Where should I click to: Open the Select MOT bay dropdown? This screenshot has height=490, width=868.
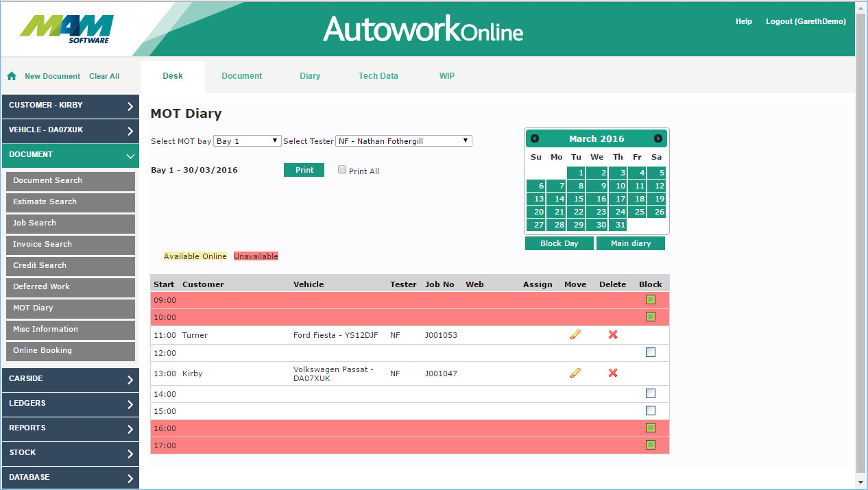(248, 140)
